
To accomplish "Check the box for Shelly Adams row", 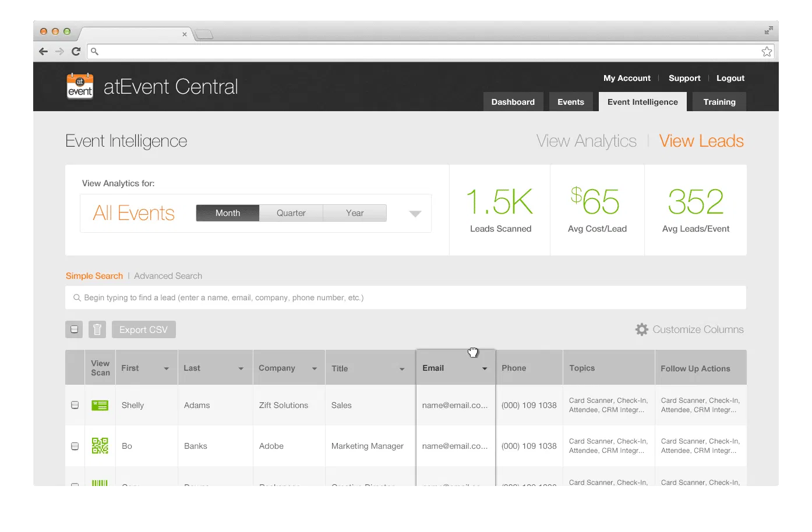I will click(x=75, y=405).
